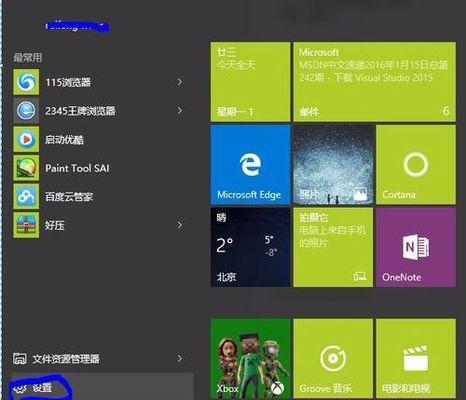466x400 pixels.
Task: Open the Groove 音乐 tile
Action: pyautogui.click(x=333, y=359)
